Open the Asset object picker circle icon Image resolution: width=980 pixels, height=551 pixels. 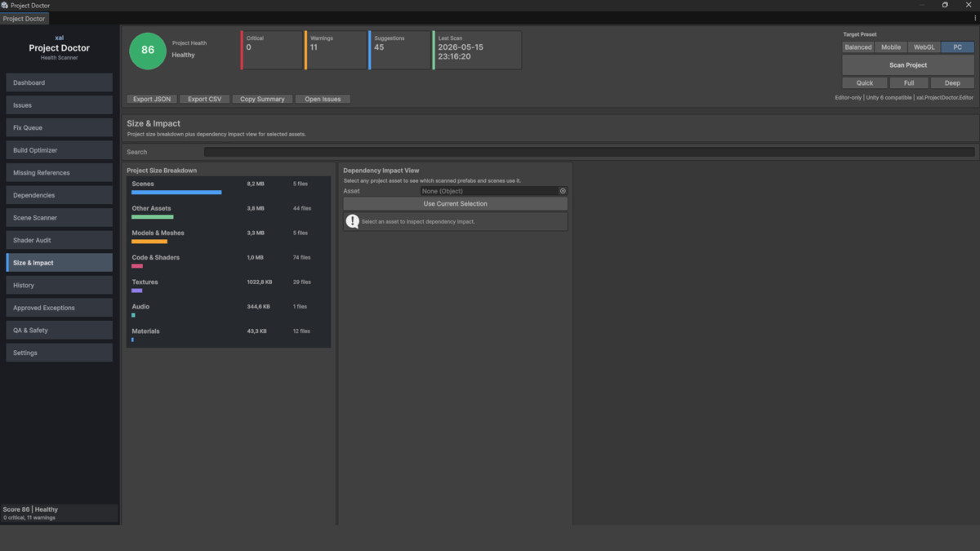[x=563, y=191]
